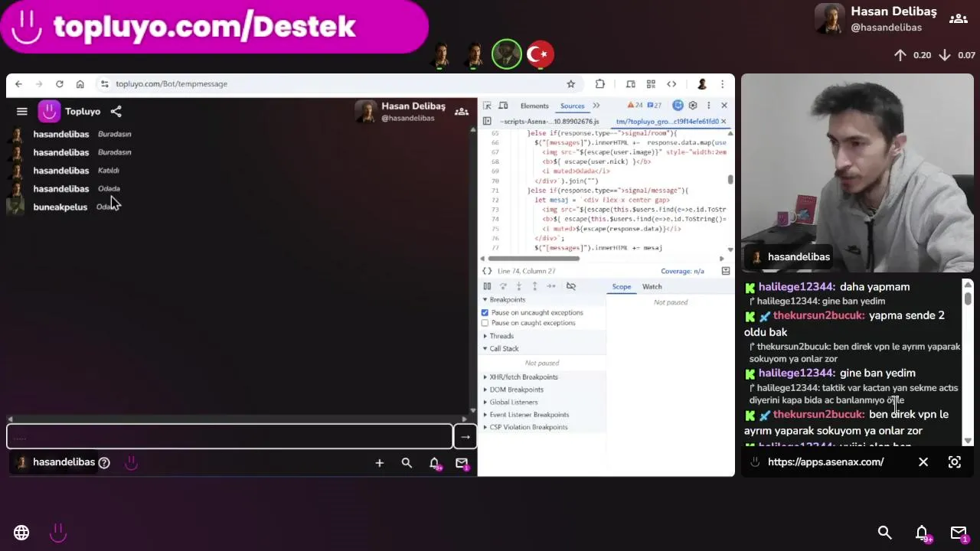This screenshot has height=551, width=980.
Task: Click the DevTools sources navigator panel icon
Action: (487, 122)
